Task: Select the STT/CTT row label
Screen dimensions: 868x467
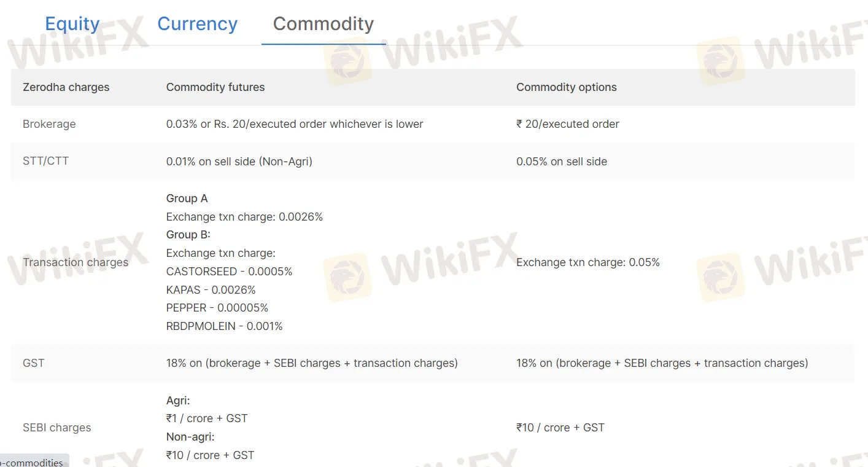Action: point(45,162)
